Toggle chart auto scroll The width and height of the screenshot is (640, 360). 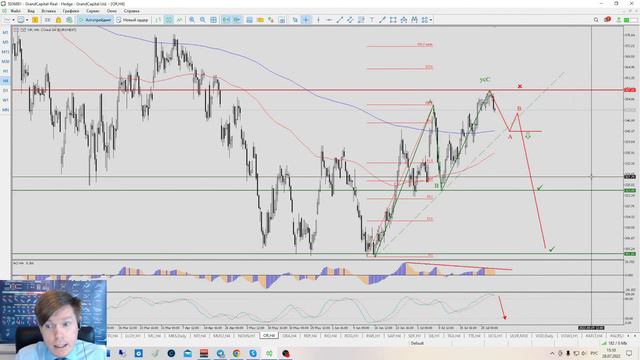click(226, 20)
